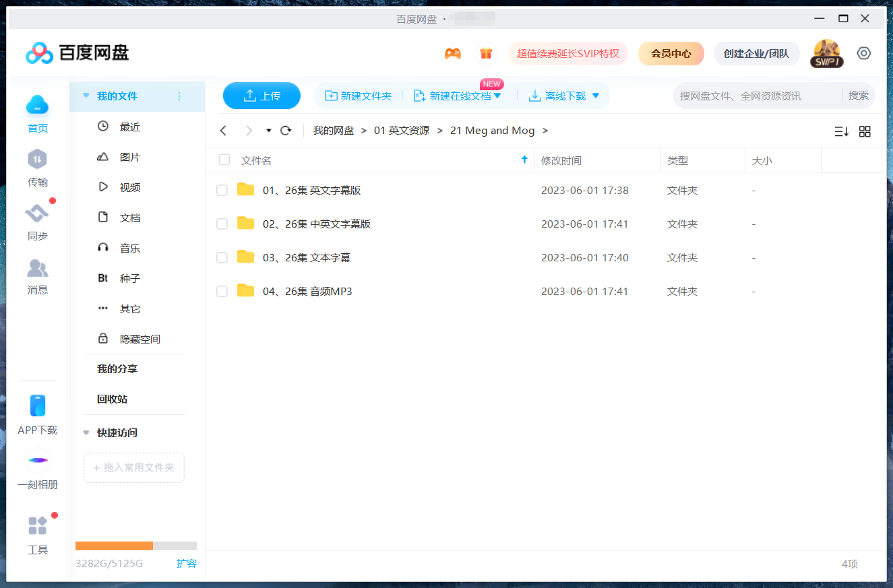Click the storage usage progress bar
The height and width of the screenshot is (588, 893).
point(135,546)
